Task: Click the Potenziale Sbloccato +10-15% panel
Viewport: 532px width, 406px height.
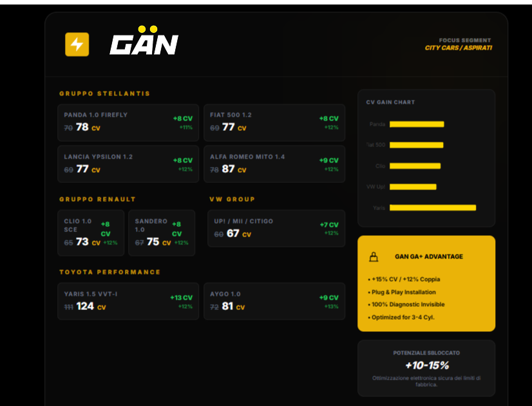Action: coord(426,368)
